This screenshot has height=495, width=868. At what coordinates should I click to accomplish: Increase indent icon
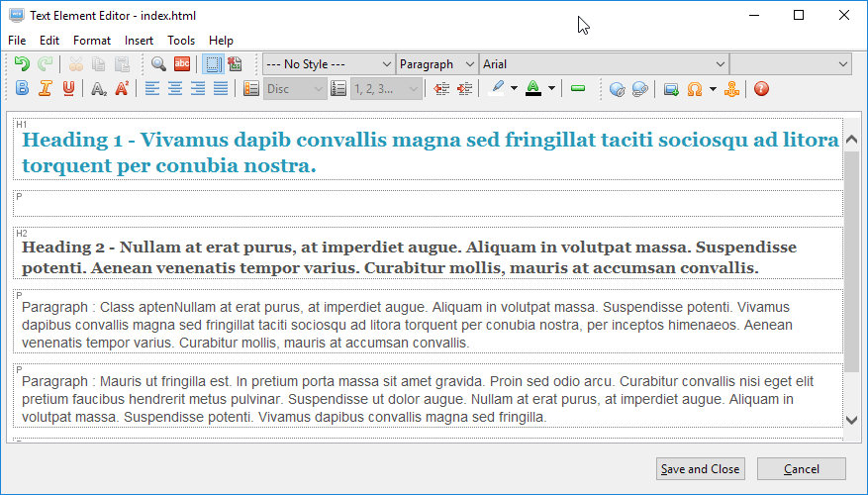coord(464,88)
